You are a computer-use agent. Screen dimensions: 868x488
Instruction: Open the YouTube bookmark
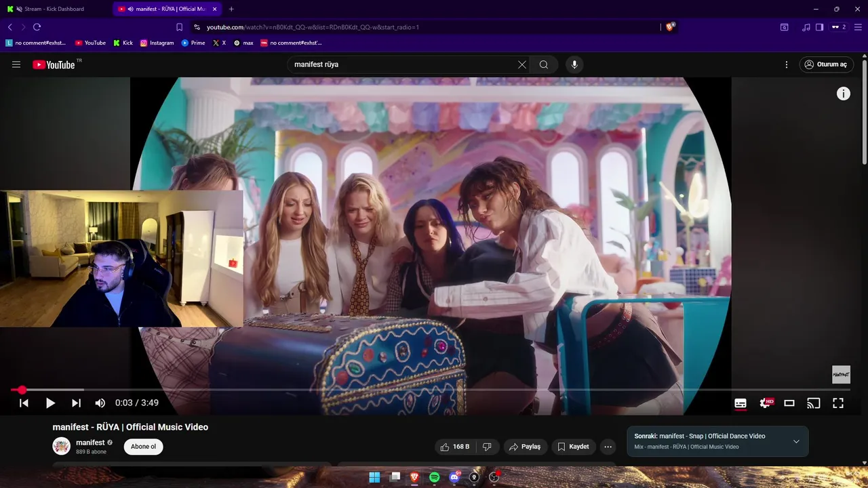[90, 43]
